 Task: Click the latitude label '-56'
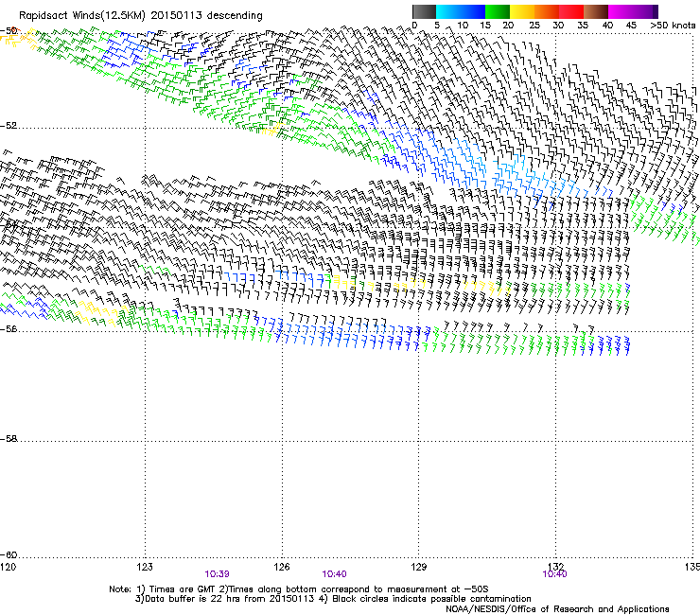point(9,329)
